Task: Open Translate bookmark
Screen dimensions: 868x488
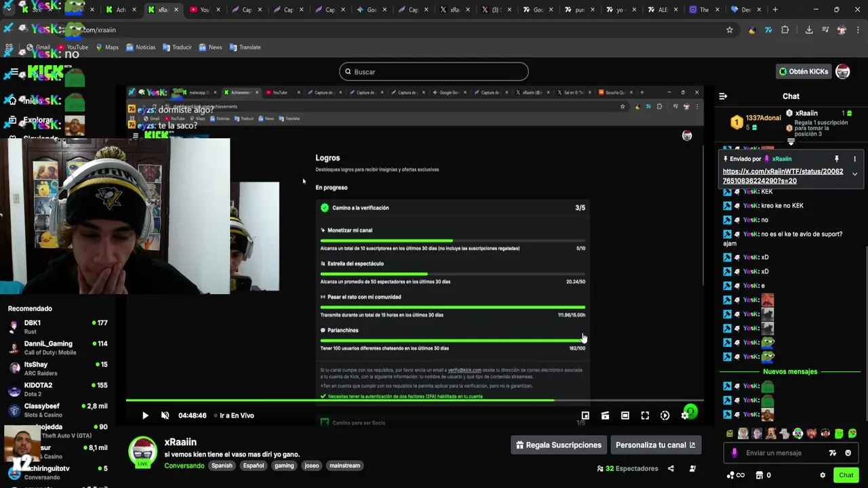Action: click(245, 47)
